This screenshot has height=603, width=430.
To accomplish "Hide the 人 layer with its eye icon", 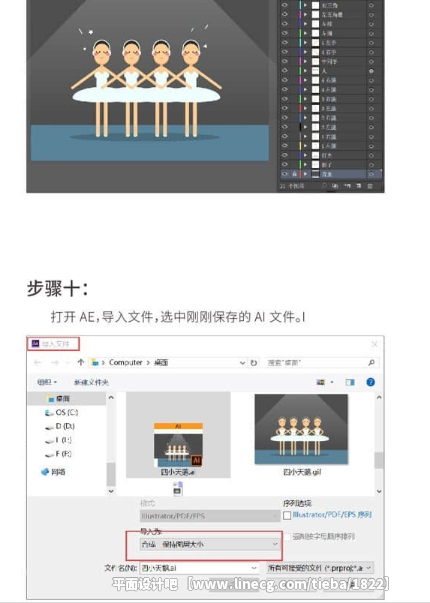I will pos(285,71).
